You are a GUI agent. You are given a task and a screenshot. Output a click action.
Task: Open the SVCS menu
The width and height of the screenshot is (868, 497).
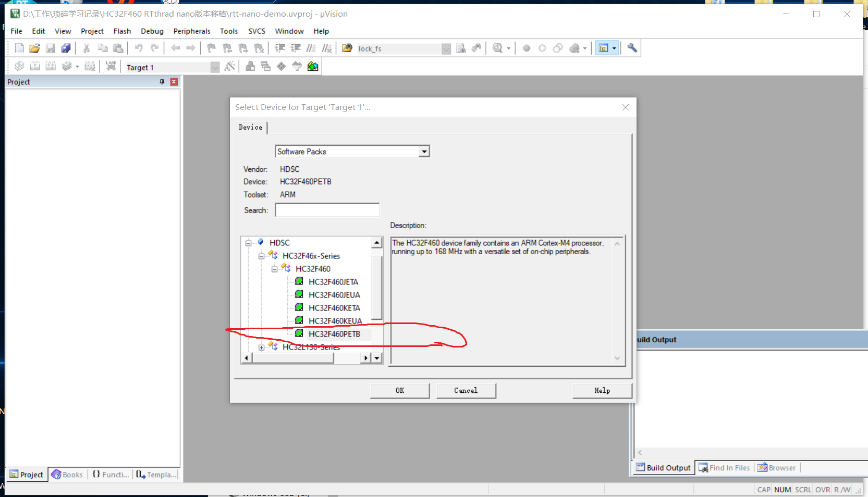(256, 31)
